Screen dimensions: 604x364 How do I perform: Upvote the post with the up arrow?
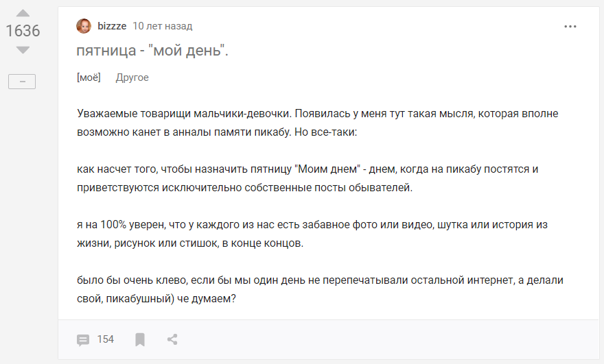(23, 14)
